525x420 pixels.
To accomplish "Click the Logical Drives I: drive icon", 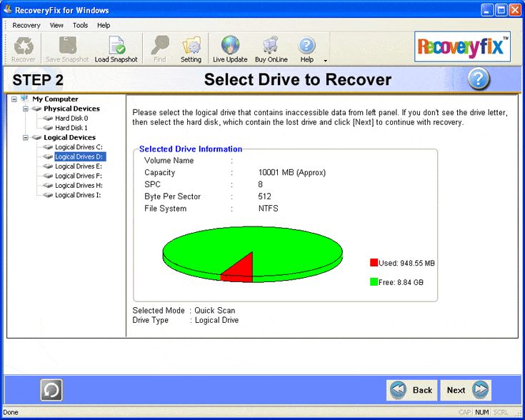I will click(49, 195).
